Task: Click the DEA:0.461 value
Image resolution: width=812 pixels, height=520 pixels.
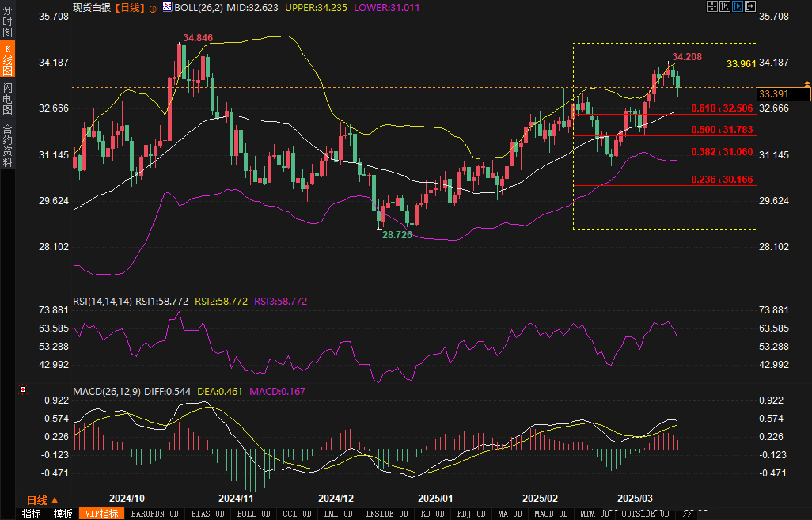Action: [220, 391]
